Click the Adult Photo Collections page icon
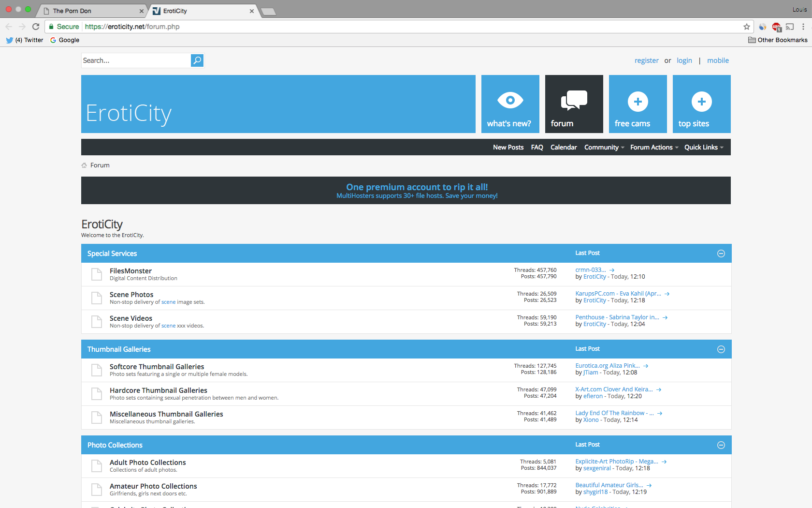Viewport: 812px width, 508px height. pos(97,466)
